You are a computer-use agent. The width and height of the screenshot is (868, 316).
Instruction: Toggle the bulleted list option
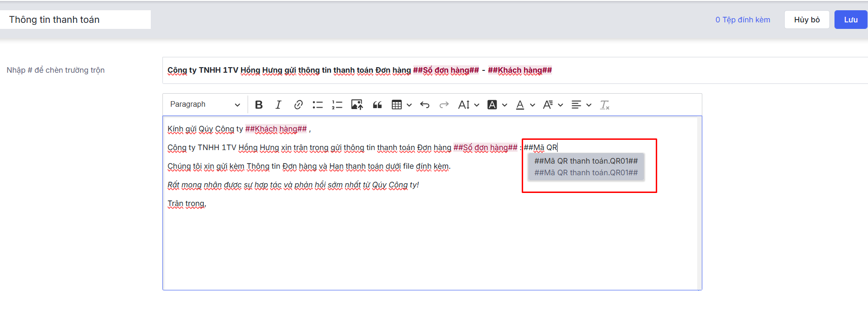click(318, 105)
